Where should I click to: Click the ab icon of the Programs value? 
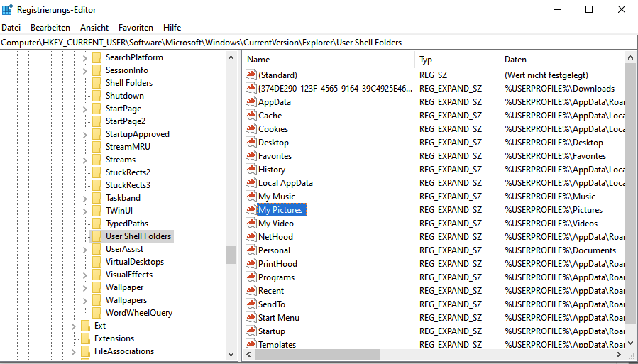click(251, 277)
